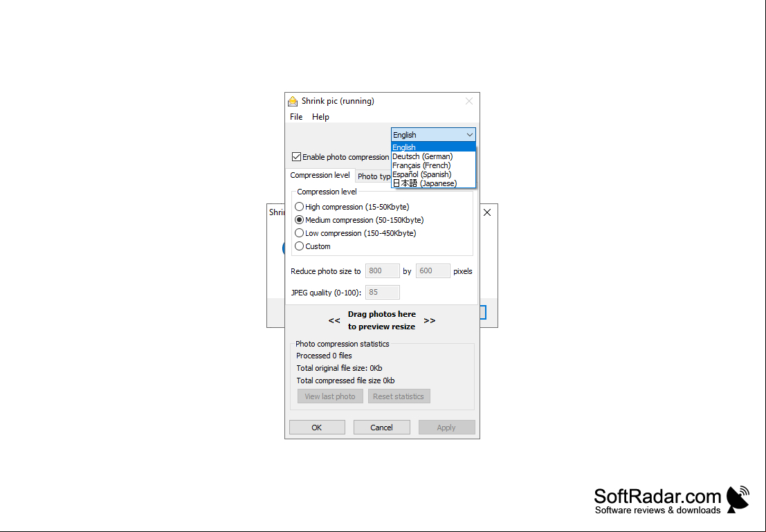Select Medium compression (50-150Kbyte) option

[359, 220]
